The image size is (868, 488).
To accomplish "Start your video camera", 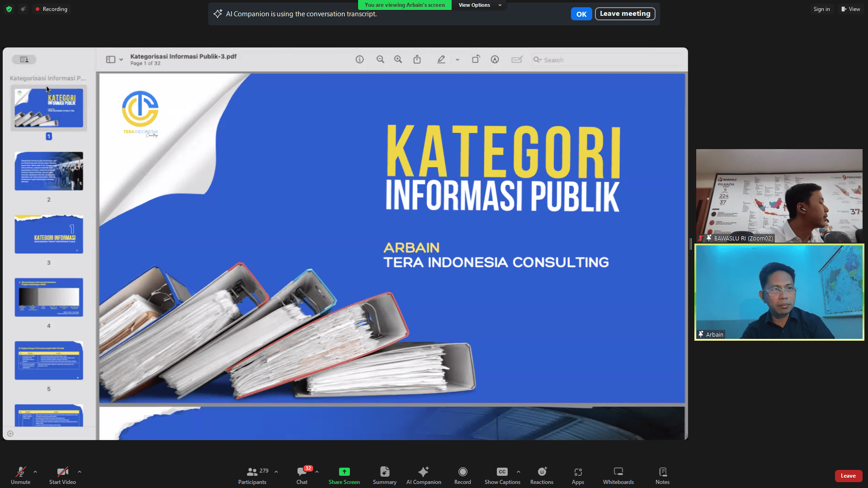I will click(62, 474).
